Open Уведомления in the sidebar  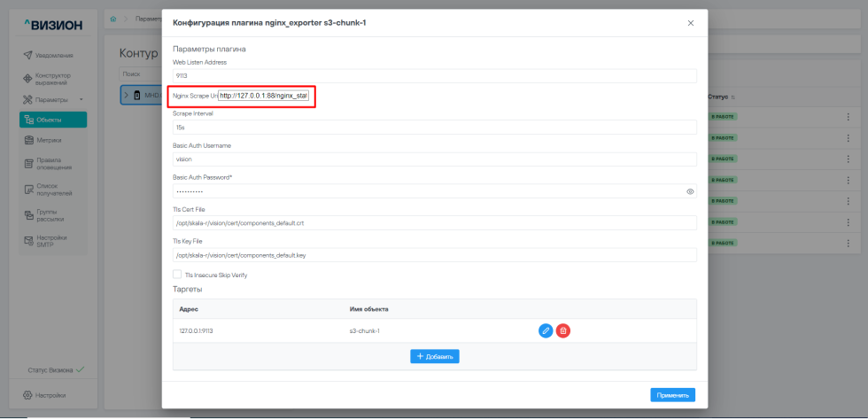coord(54,55)
